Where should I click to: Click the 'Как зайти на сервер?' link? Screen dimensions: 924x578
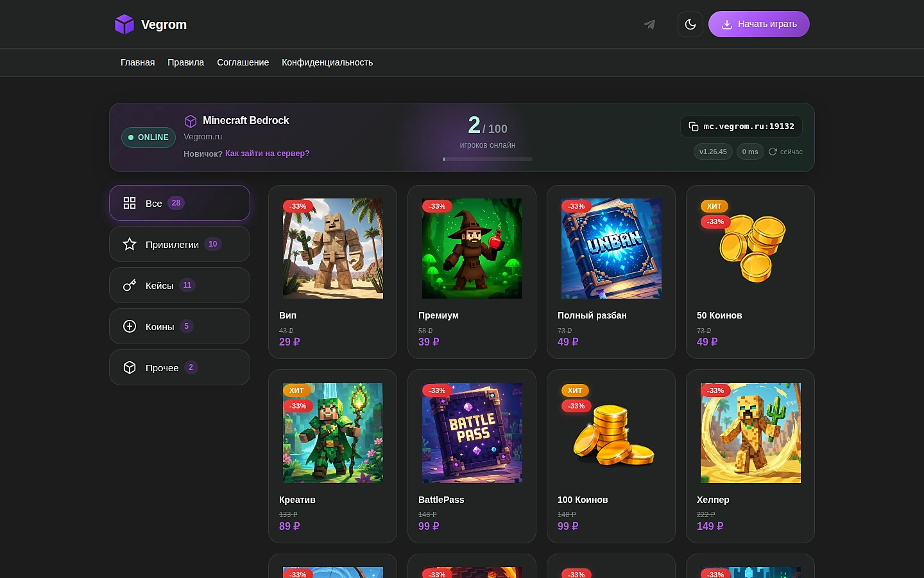(267, 153)
